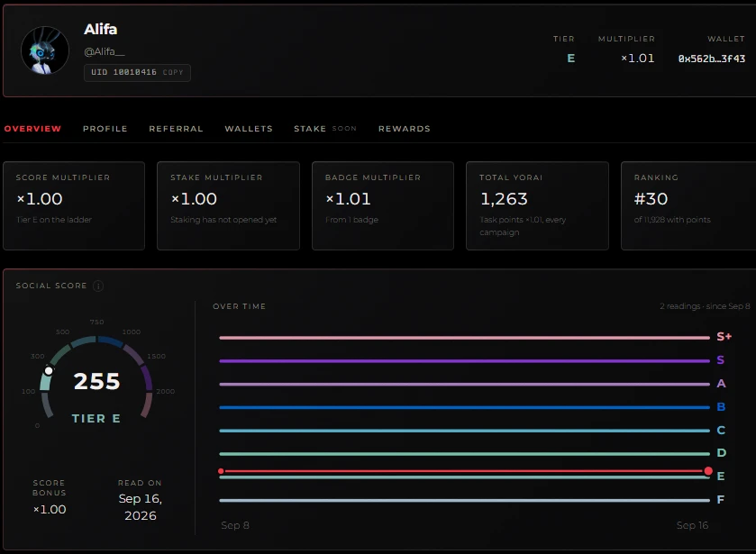Switch to the Profile tab
756x554 pixels.
click(x=105, y=129)
